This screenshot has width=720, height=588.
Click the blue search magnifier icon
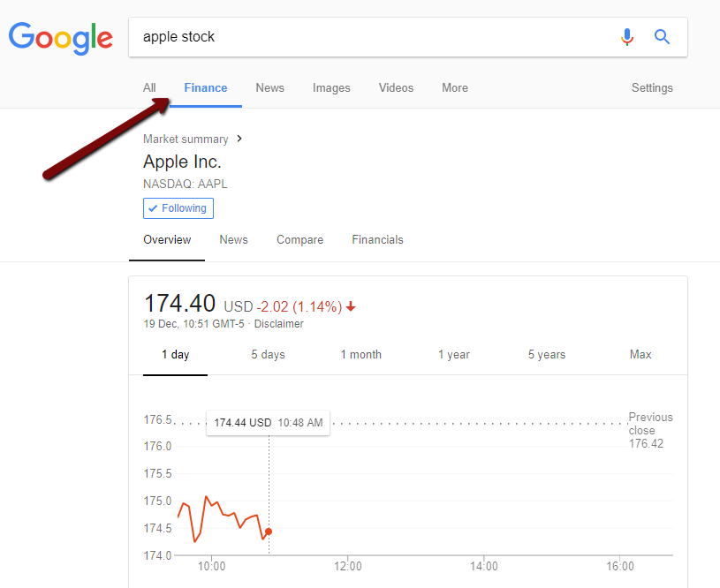click(x=662, y=37)
